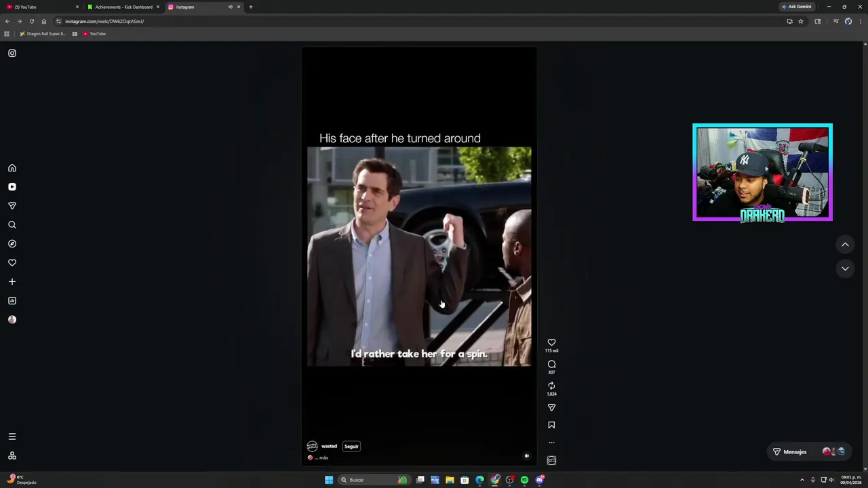
Task: Open Notifications heart icon in sidebar
Action: (x=12, y=263)
